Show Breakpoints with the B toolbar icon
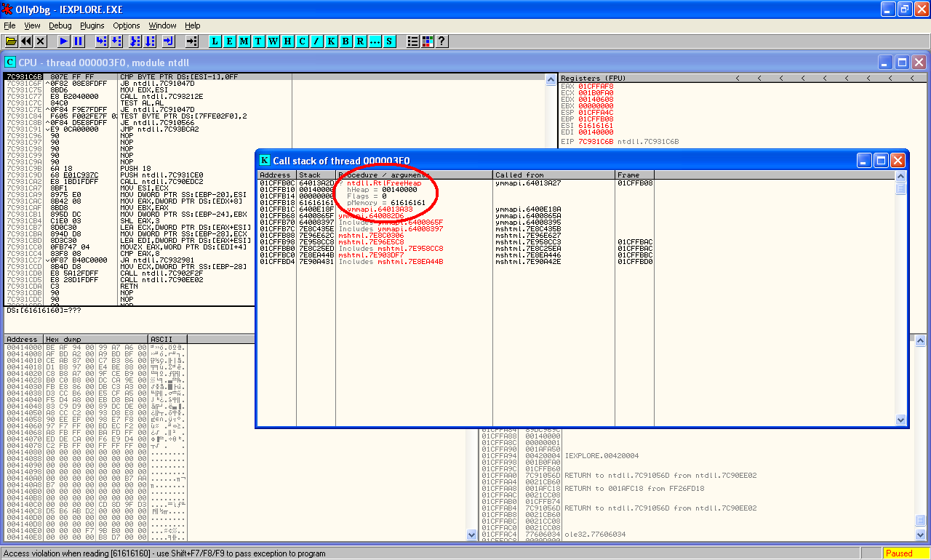The width and height of the screenshot is (931, 560). tap(345, 41)
